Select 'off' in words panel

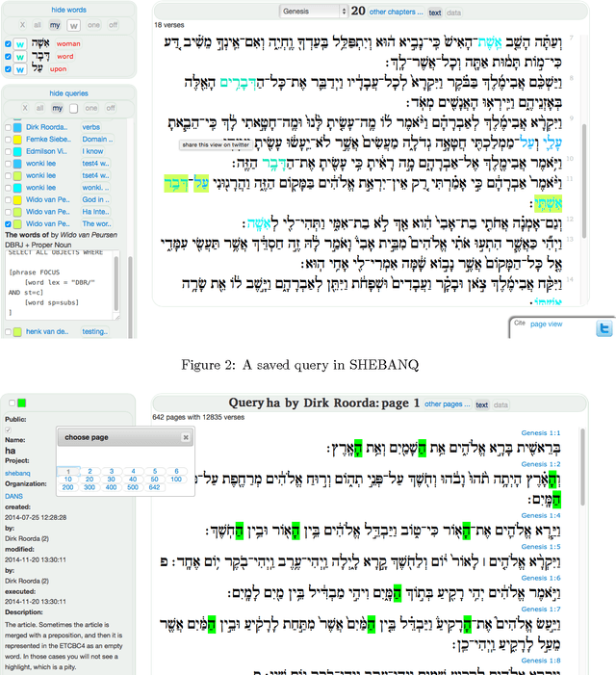(114, 25)
